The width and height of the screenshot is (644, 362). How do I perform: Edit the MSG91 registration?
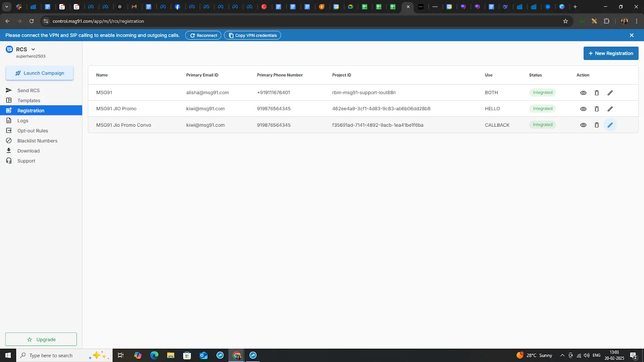click(x=610, y=93)
